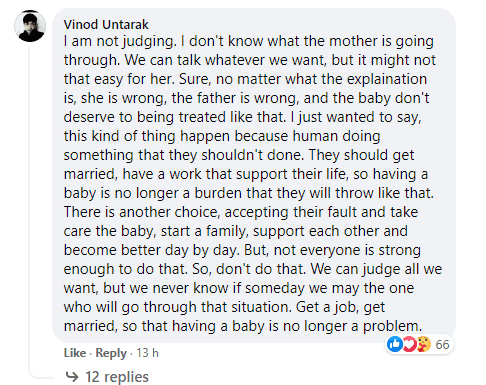Screen dimensions: 486x385
Task: Click the curved arrow beside 12 replies
Action: pyautogui.click(x=72, y=377)
